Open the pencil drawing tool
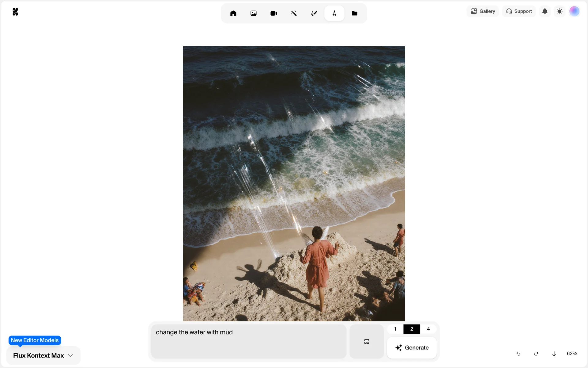 pyautogui.click(x=314, y=13)
